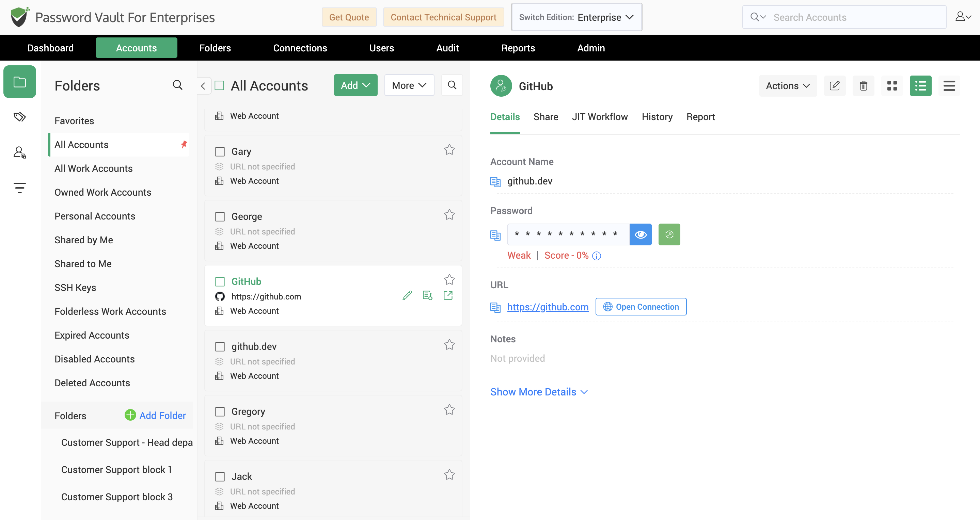
Task: Click the search icon in Folders panel
Action: (x=178, y=85)
